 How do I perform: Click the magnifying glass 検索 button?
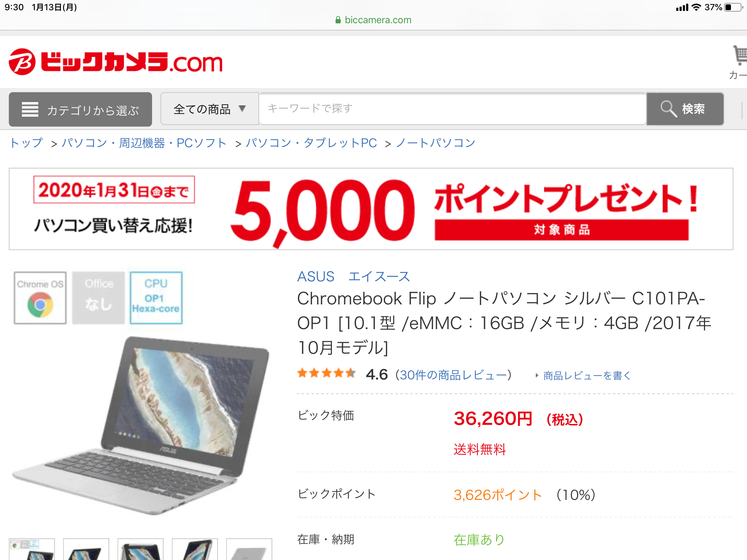point(685,109)
